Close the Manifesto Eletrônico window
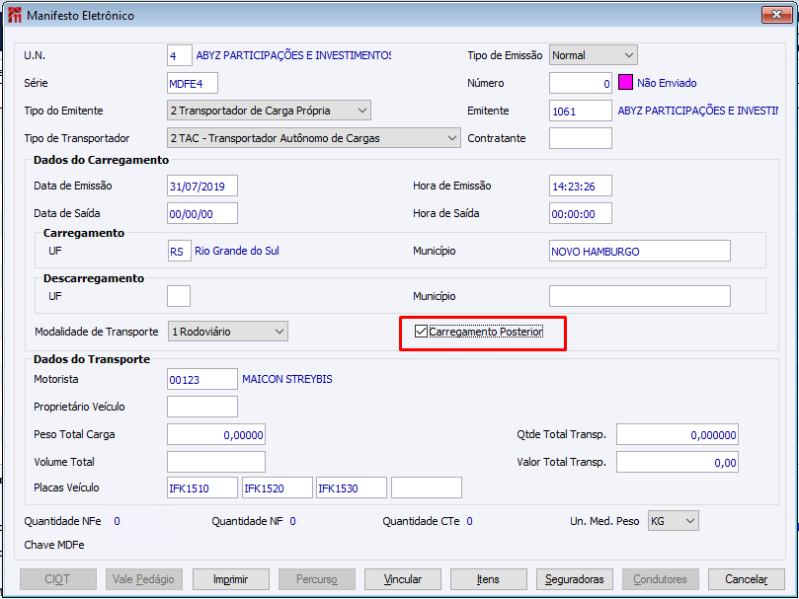Viewport: 799px width, 599px height. point(777,15)
